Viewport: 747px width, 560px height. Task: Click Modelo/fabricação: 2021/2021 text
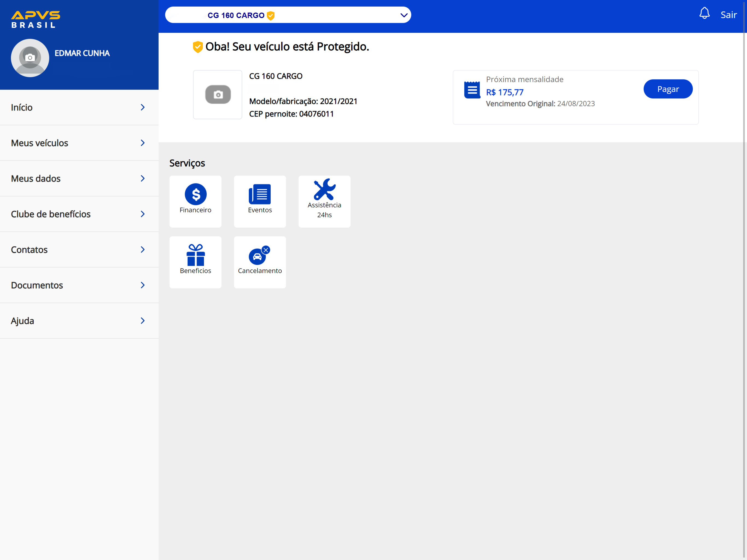tap(303, 101)
